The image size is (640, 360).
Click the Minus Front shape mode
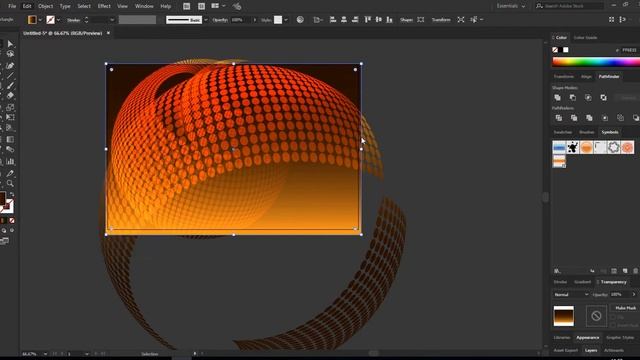point(573,98)
